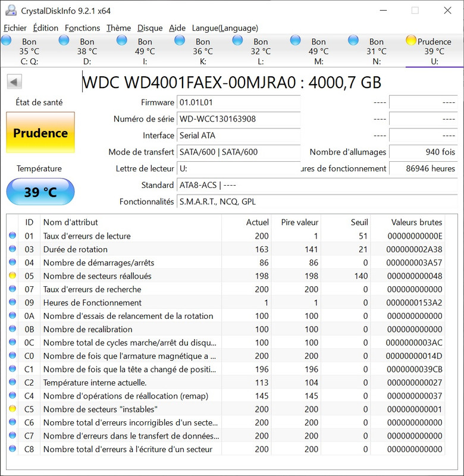Click yellow dot for attribute C5 secteurs instables

click(x=12, y=409)
